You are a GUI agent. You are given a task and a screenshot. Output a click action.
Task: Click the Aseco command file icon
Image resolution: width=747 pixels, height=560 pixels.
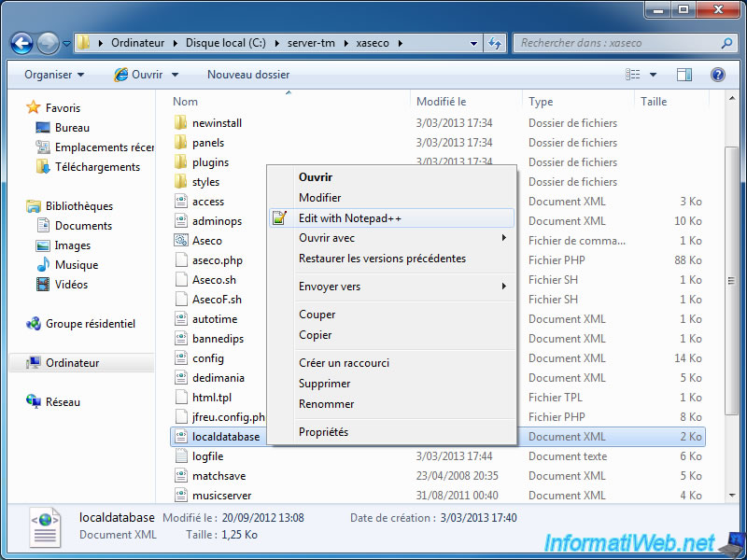pyautogui.click(x=181, y=241)
